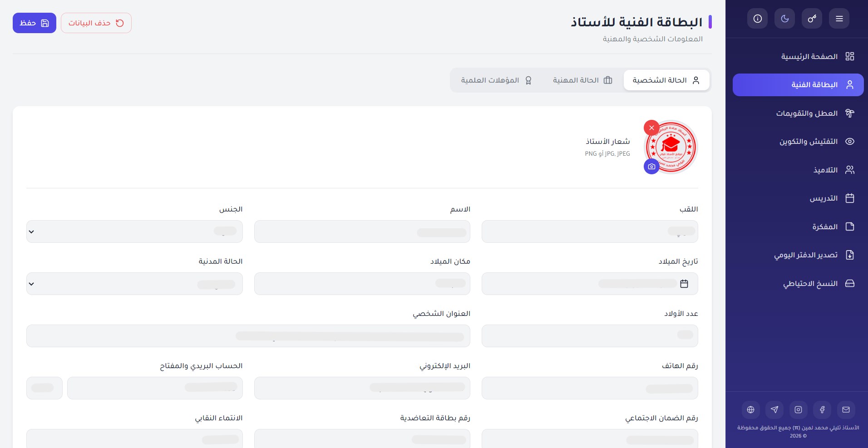
Task: Click the رقم بطاقة التعاضدية input field
Action: pyautogui.click(x=362, y=438)
